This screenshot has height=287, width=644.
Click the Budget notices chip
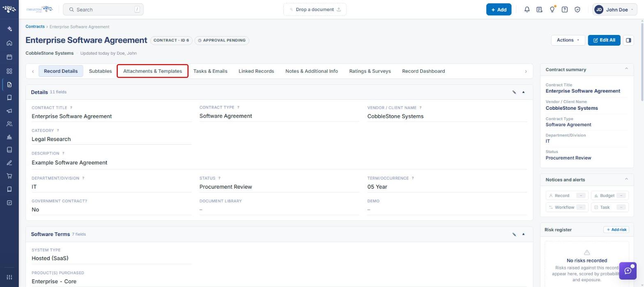pos(609,196)
